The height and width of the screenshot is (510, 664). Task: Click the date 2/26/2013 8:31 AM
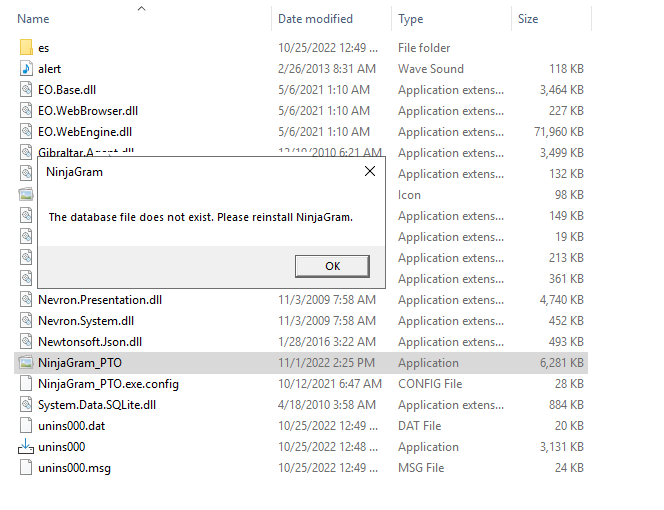[326, 69]
